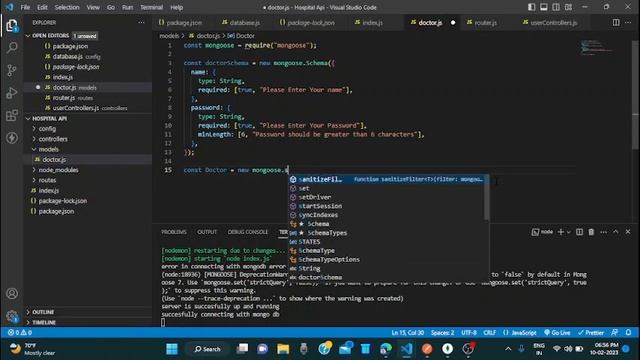This screenshot has height=360, width=640.
Task: Click the taskbar Search box
Action: pyautogui.click(x=207, y=349)
